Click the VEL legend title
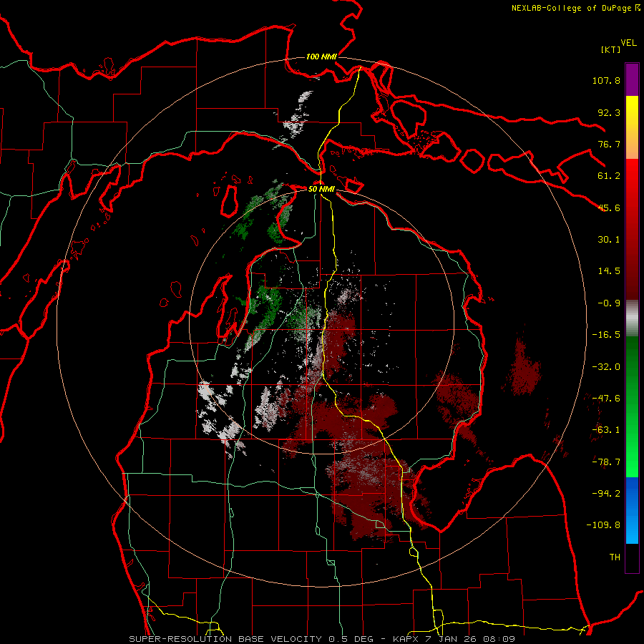The image size is (644, 644). click(x=628, y=43)
